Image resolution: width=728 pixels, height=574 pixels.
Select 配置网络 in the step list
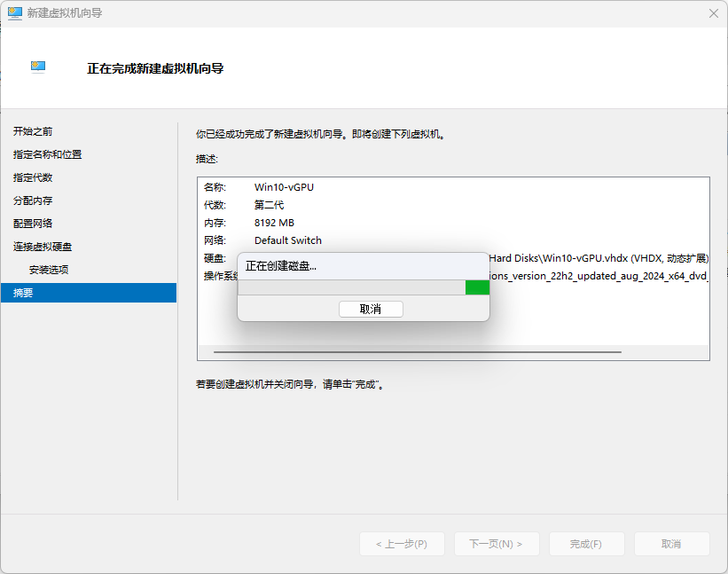33,224
